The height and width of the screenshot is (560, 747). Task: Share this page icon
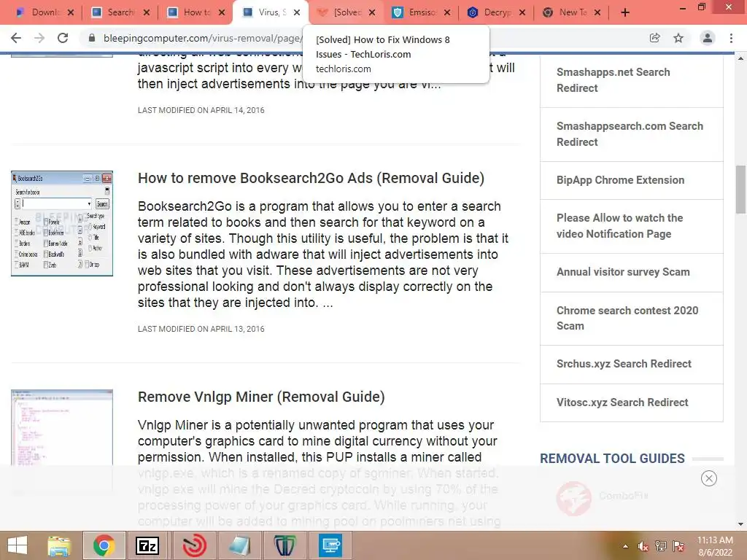tap(655, 38)
